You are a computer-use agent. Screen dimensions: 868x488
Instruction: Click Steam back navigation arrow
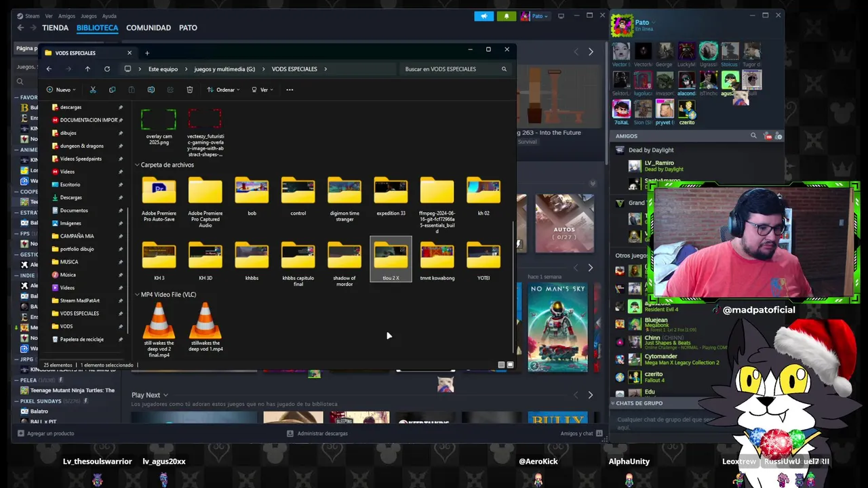[20, 28]
